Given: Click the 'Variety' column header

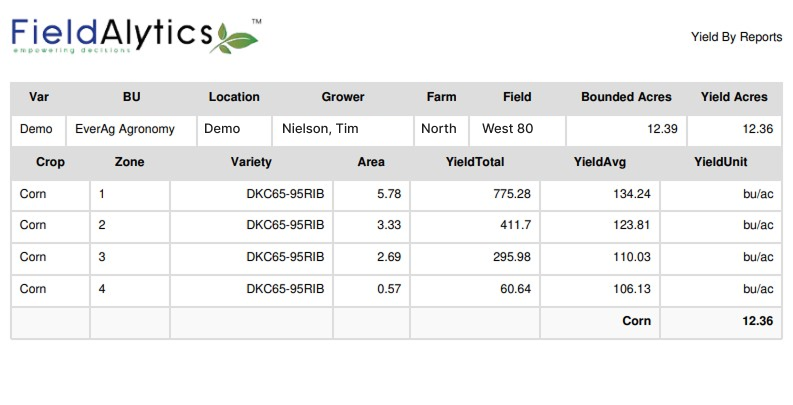Looking at the screenshot, I should coord(251,162).
